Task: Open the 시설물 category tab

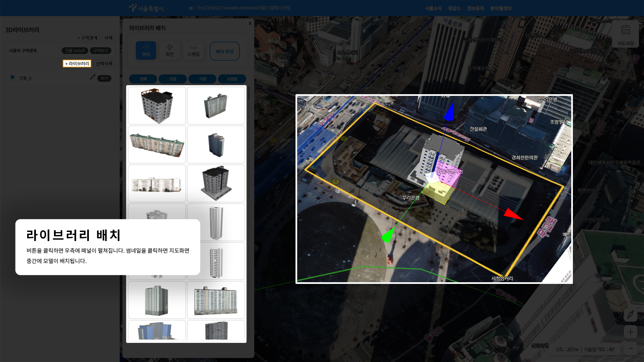Action: click(x=232, y=79)
